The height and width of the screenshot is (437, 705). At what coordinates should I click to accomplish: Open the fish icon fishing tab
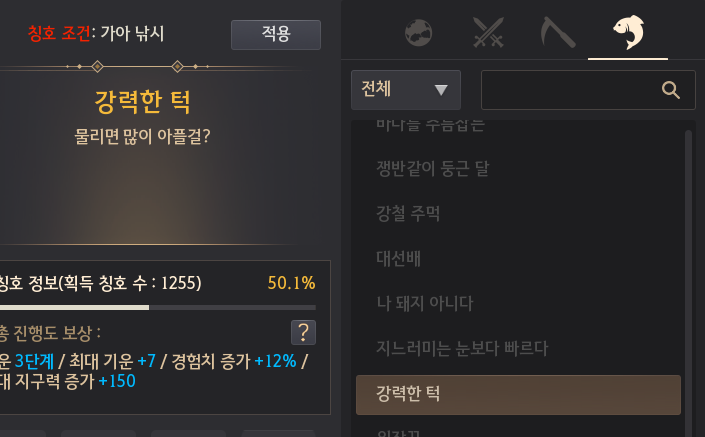click(629, 32)
